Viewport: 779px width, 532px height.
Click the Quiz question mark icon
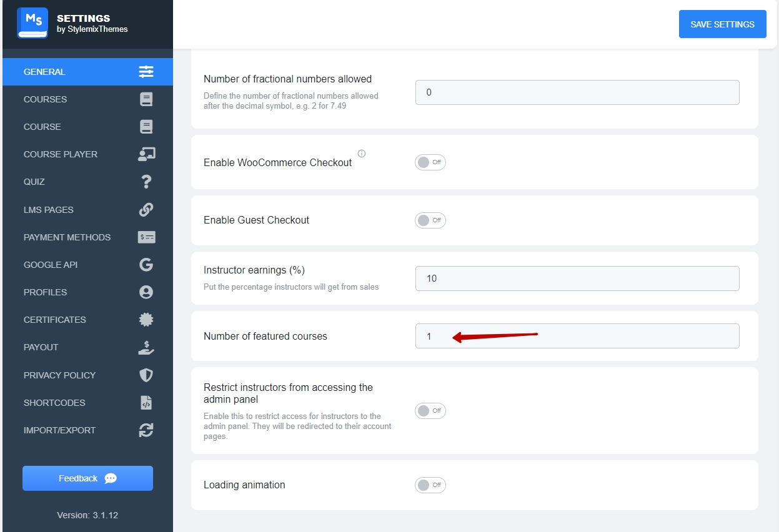146,182
